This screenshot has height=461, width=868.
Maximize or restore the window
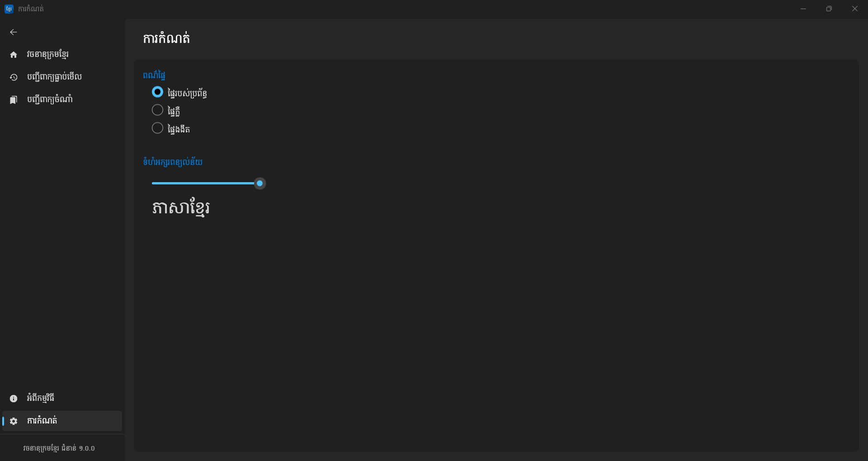pyautogui.click(x=829, y=9)
